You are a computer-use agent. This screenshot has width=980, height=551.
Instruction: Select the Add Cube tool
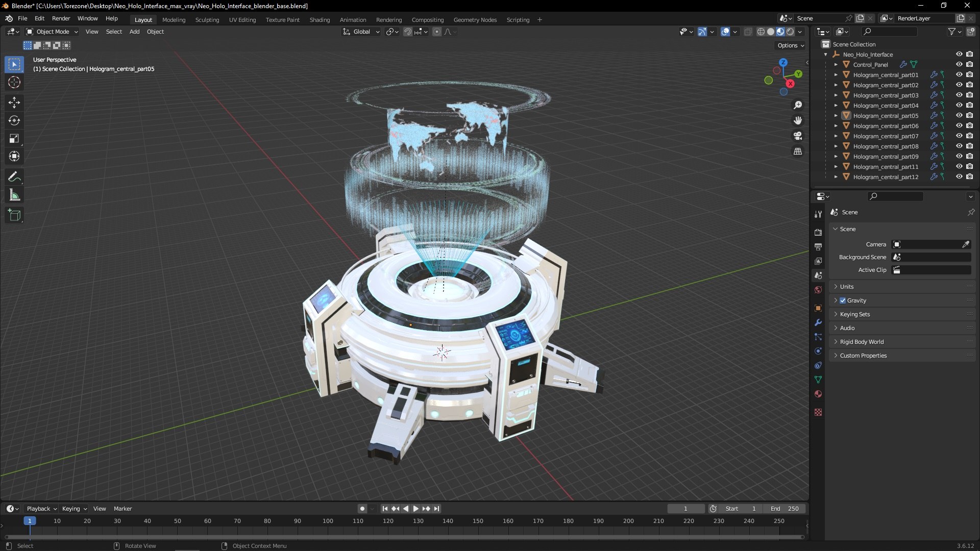click(14, 215)
